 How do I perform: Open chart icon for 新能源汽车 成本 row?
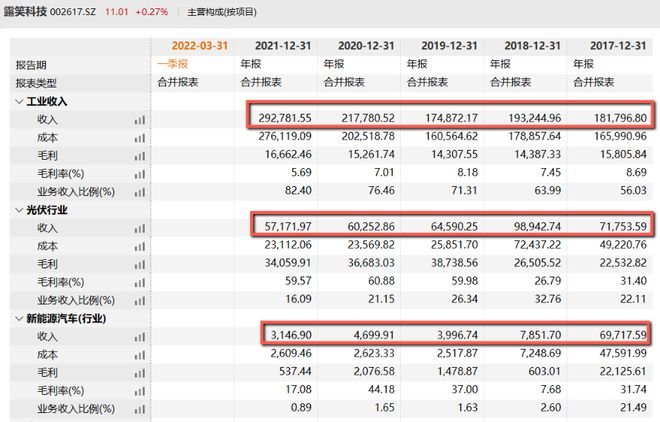tap(140, 356)
